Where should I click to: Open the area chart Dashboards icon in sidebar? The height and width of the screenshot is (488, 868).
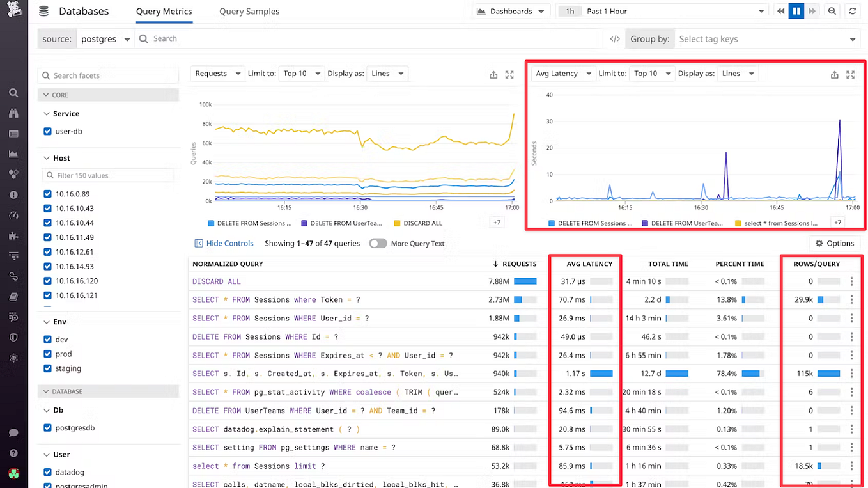click(x=13, y=154)
